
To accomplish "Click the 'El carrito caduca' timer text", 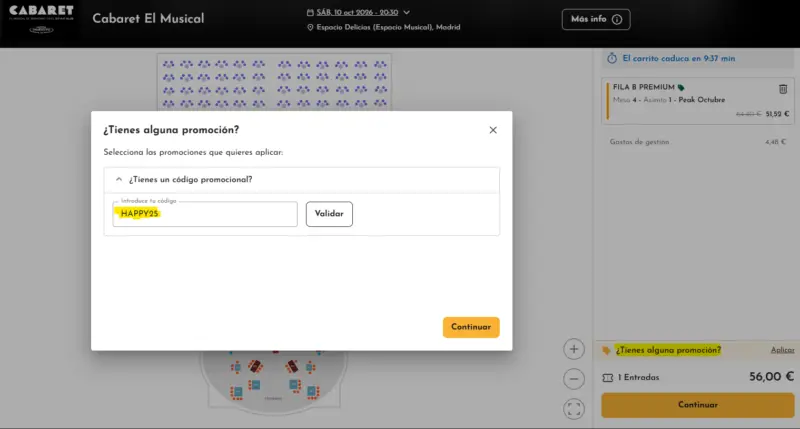I will (679, 58).
